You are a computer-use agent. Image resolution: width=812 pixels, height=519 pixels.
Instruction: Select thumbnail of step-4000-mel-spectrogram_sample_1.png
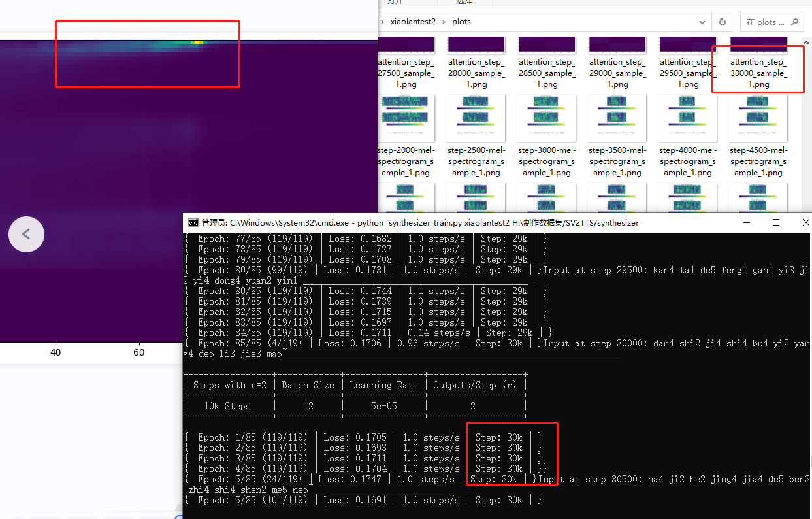687,118
